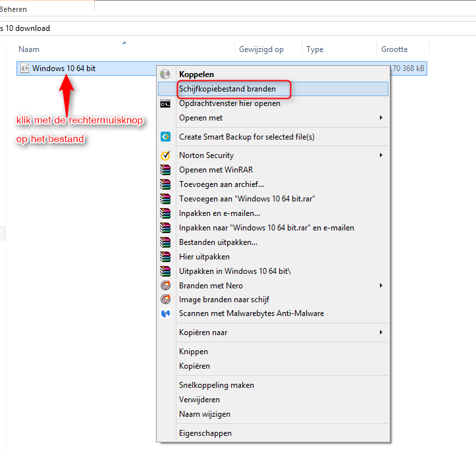Select Scannen met Malwarebytes Anti-Malware
This screenshot has width=476, height=451.
point(273,313)
